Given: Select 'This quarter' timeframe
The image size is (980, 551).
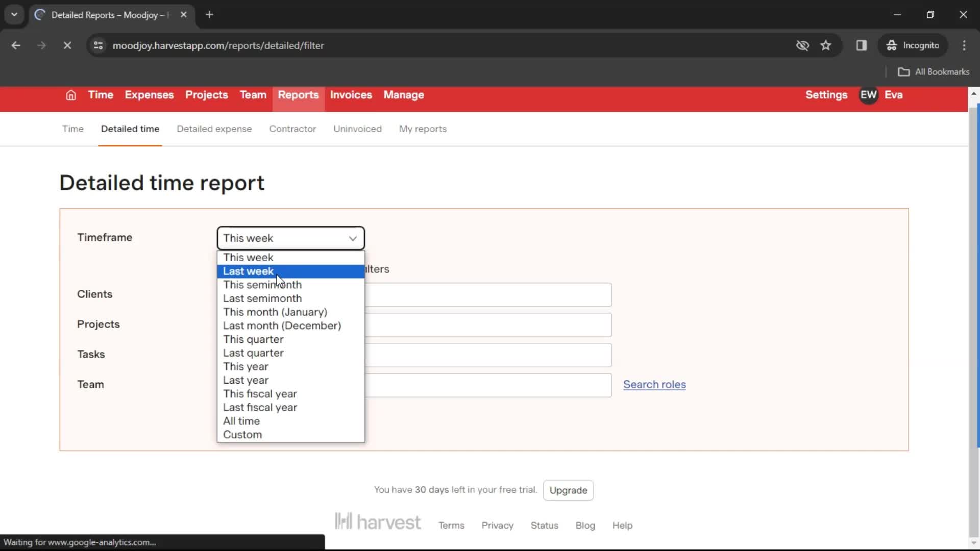Looking at the screenshot, I should 290,339.
